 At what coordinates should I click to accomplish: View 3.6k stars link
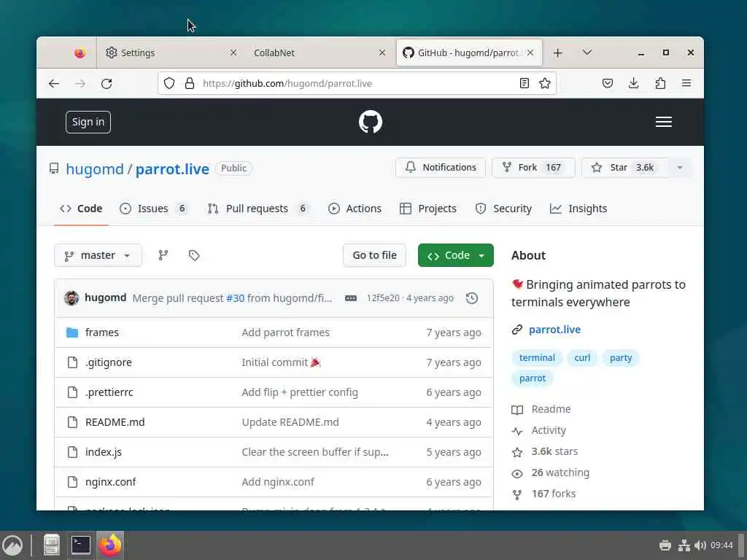pos(554,451)
